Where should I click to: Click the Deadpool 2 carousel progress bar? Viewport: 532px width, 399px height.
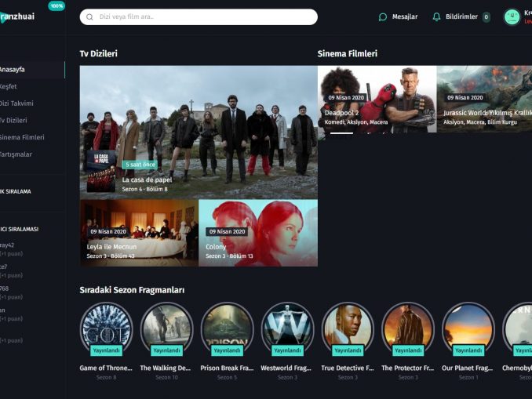[x=341, y=132]
